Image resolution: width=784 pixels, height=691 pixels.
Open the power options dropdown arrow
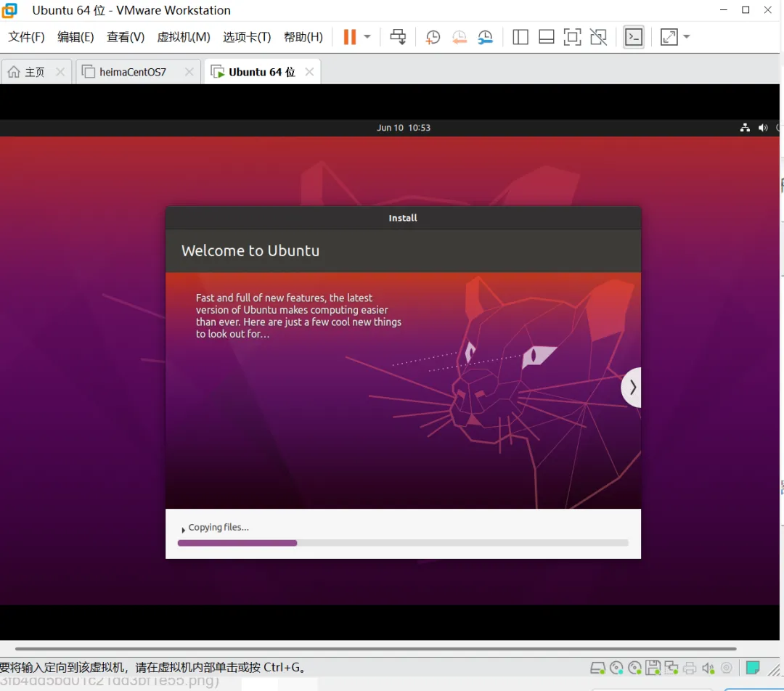tap(367, 36)
